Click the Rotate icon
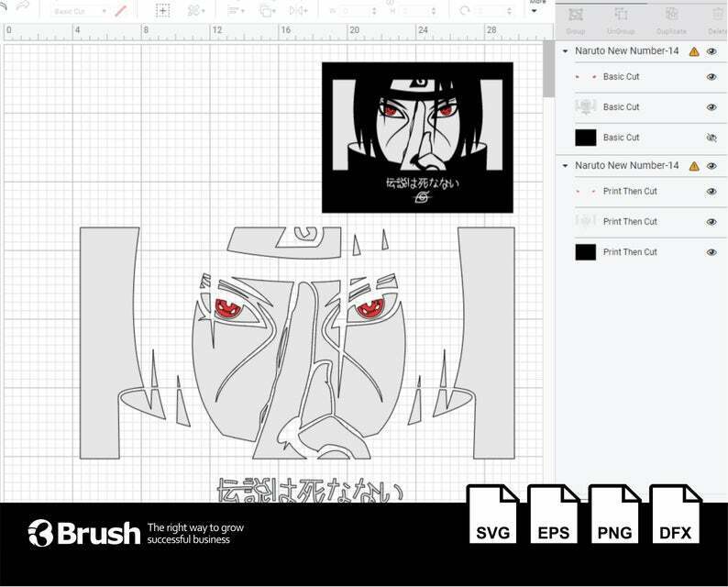This screenshot has width=728, height=587. (464, 10)
